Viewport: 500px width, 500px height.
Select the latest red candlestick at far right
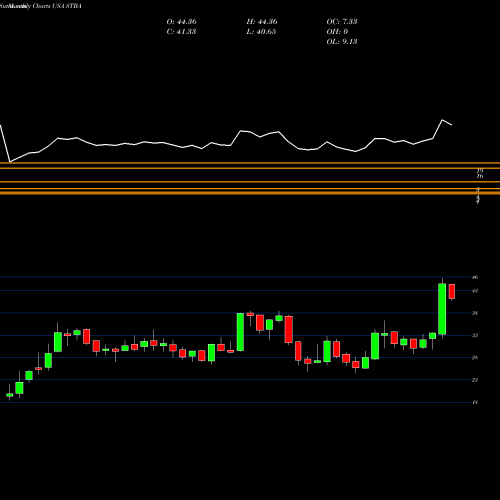[x=452, y=291]
